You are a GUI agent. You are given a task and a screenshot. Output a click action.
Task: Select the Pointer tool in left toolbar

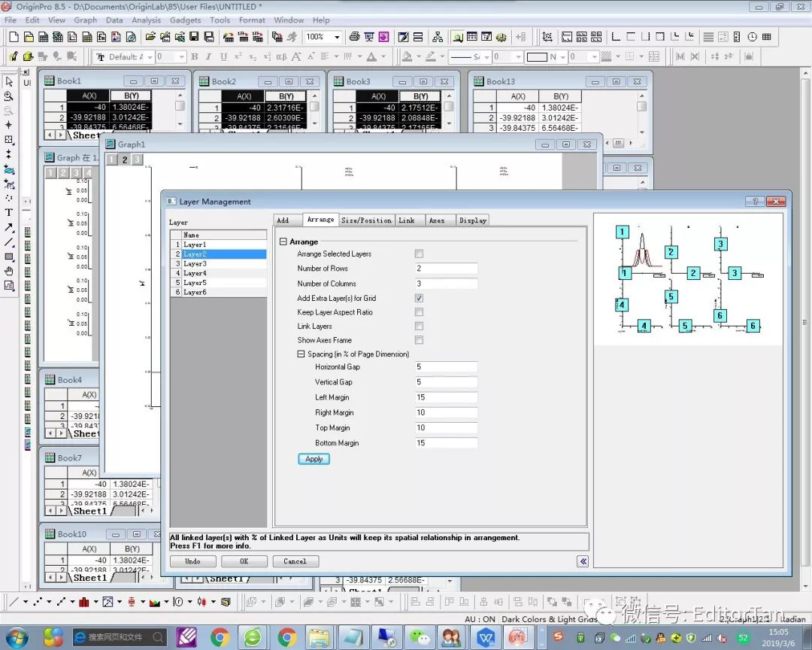(9, 82)
